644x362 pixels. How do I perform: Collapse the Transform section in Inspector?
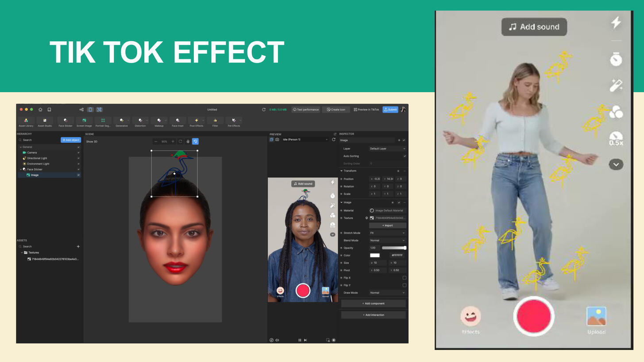pyautogui.click(x=341, y=171)
